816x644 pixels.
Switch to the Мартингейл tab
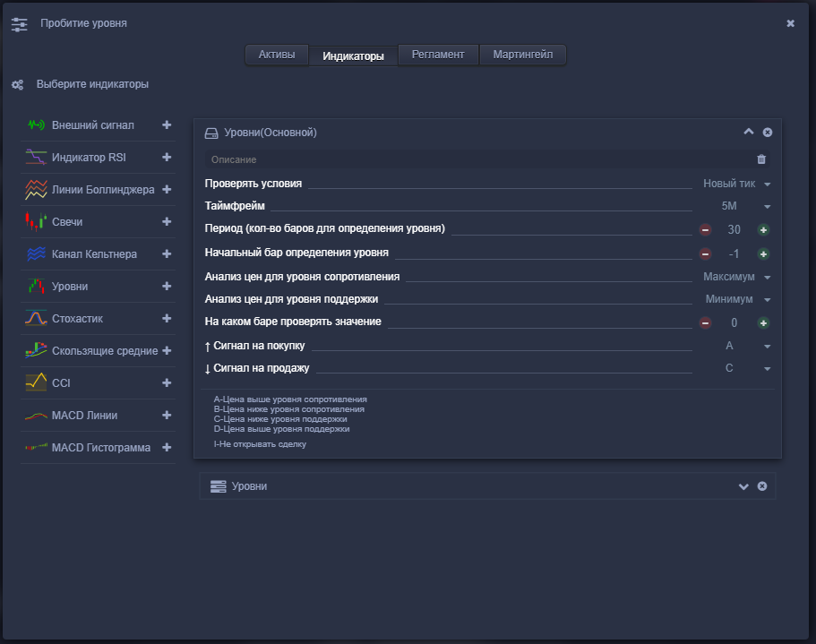tap(522, 55)
